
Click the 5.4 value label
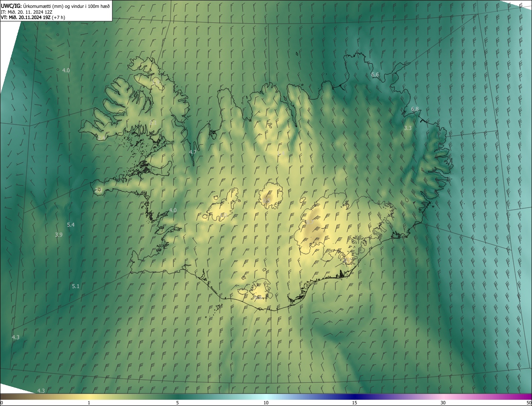71,225
